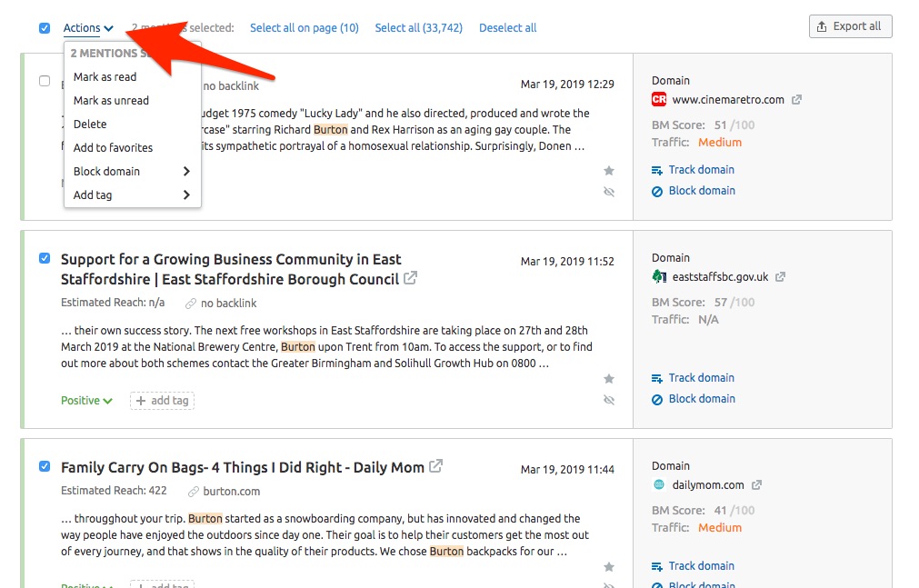The width and height of the screenshot is (919, 588).
Task: Uncheck the Family Carry On Bags checkbox
Action: coord(45,466)
